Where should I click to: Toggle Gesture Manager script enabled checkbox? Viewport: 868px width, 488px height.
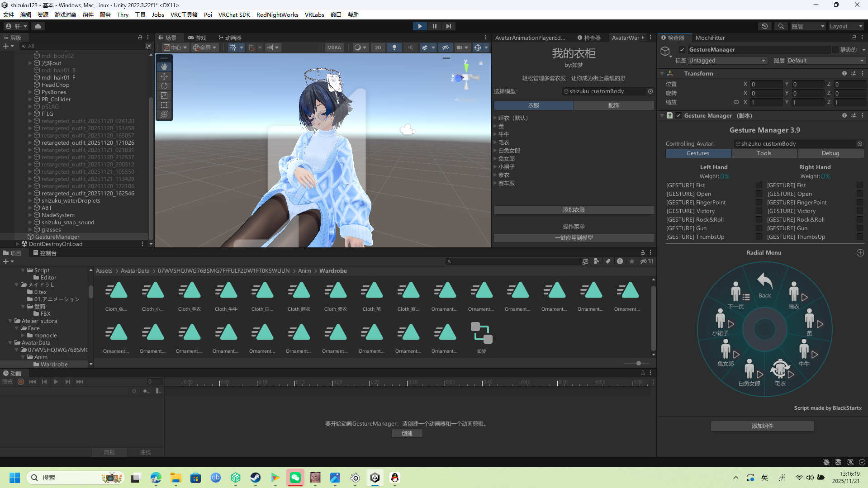pyautogui.click(x=678, y=116)
